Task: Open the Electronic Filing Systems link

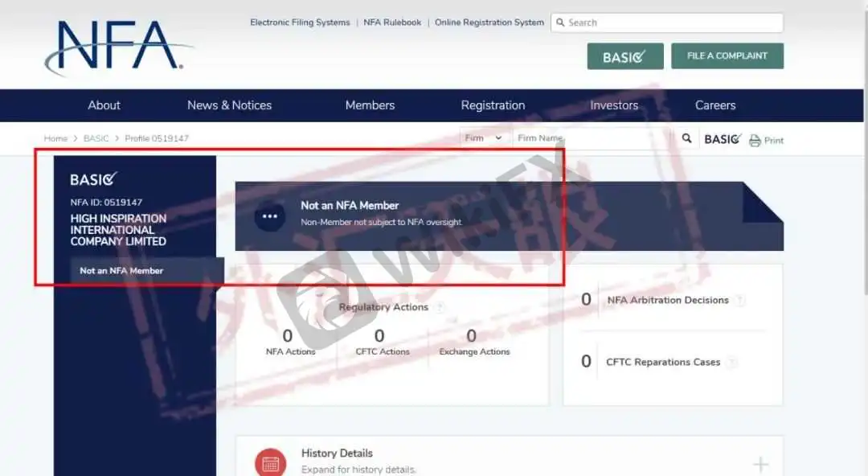Action: (300, 23)
